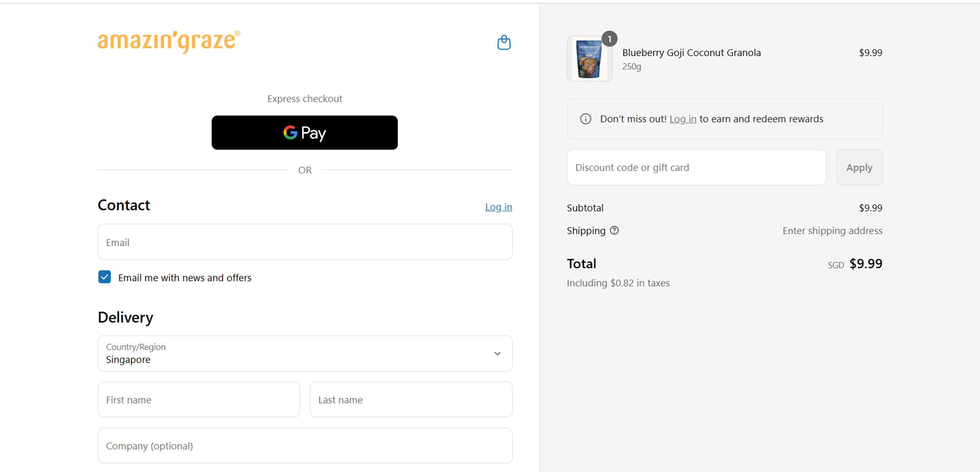Click Log in link in rewards notice
Image resolution: width=980 pixels, height=472 pixels.
(682, 119)
